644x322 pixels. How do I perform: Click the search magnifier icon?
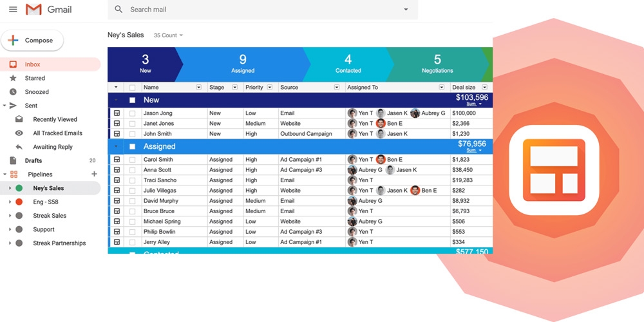pos(118,10)
